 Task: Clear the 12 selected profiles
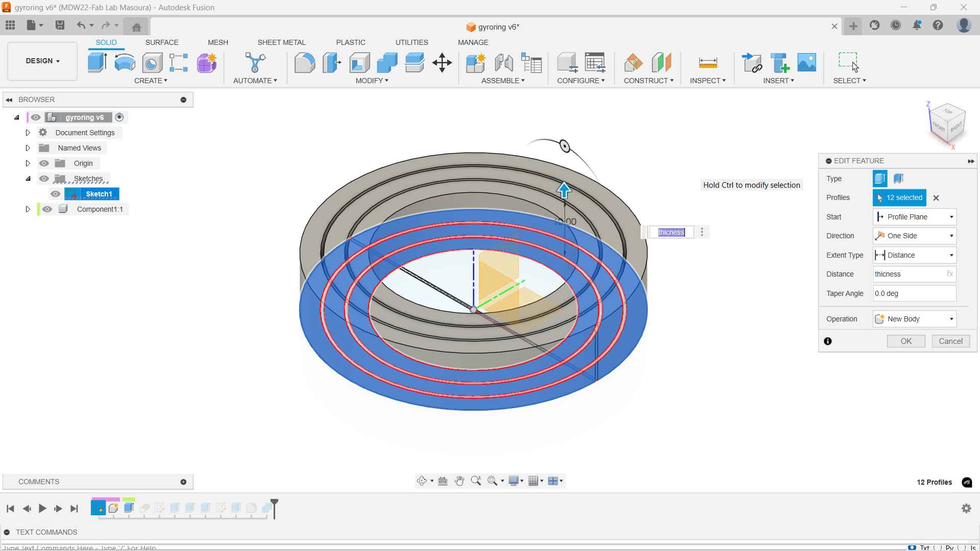936,198
